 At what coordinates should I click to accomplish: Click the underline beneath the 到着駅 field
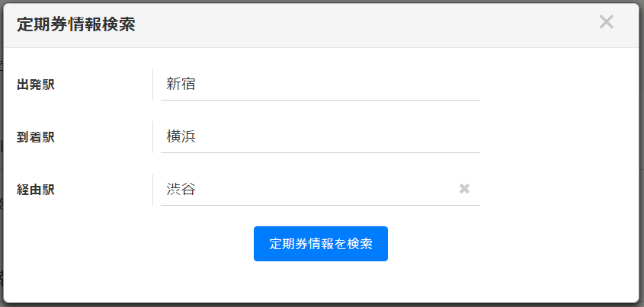point(320,152)
